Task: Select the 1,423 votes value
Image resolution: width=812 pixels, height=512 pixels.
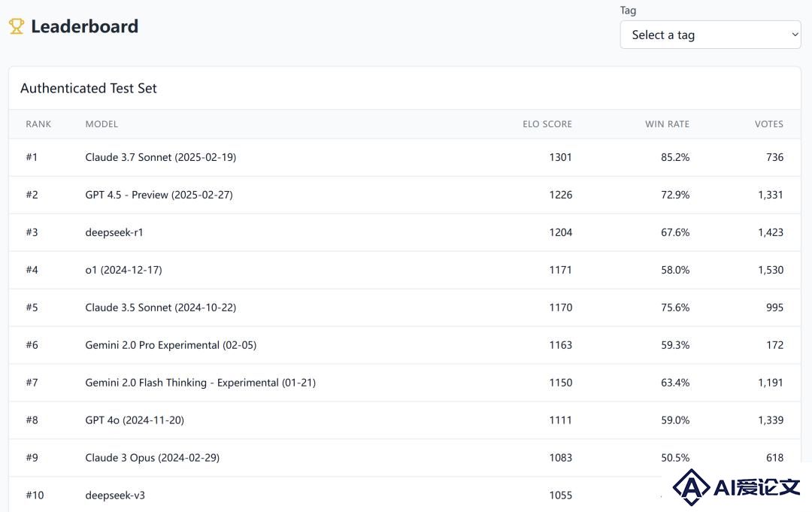Action: point(771,232)
